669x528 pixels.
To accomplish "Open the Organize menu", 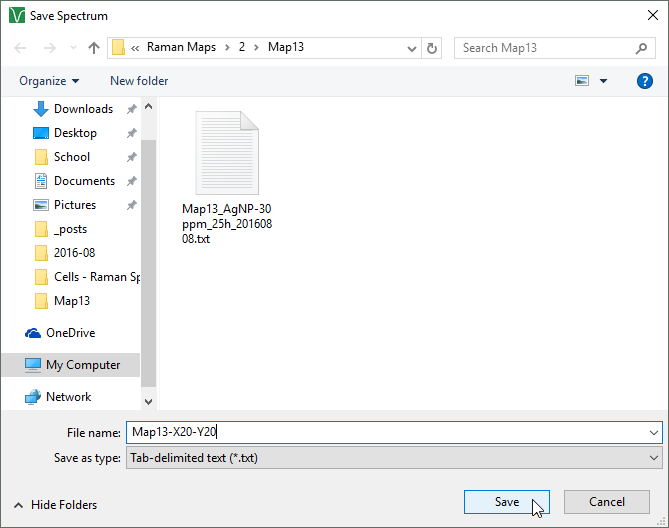I will pos(48,81).
